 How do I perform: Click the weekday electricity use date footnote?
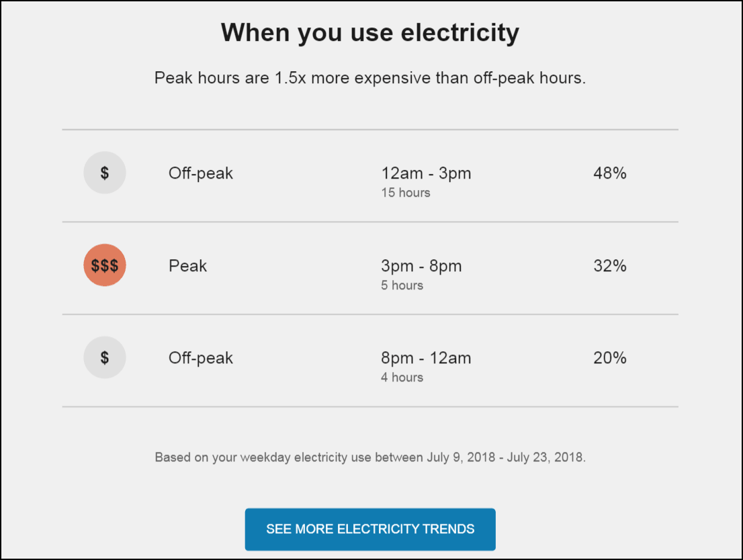(370, 458)
